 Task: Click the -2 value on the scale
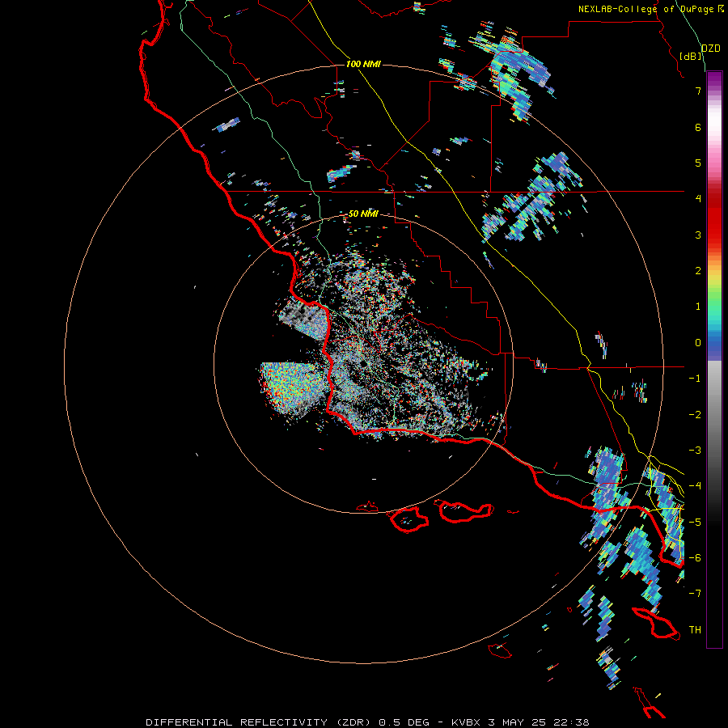click(695, 415)
